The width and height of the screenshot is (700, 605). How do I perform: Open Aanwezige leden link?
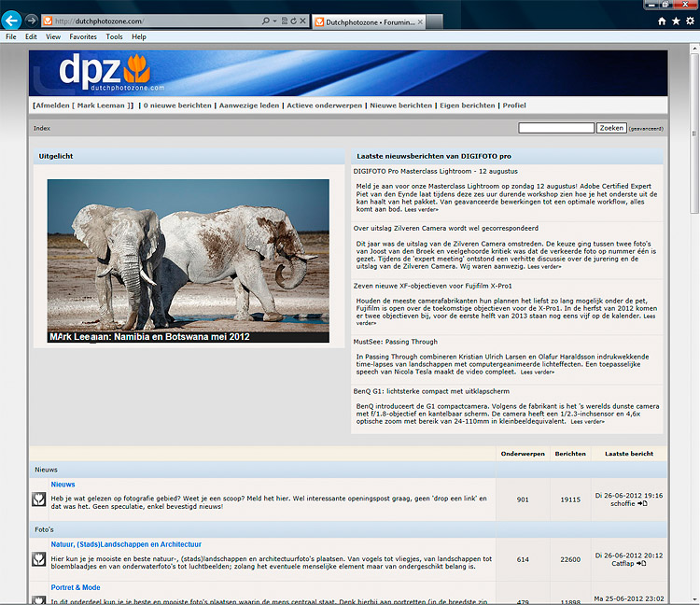coord(249,106)
